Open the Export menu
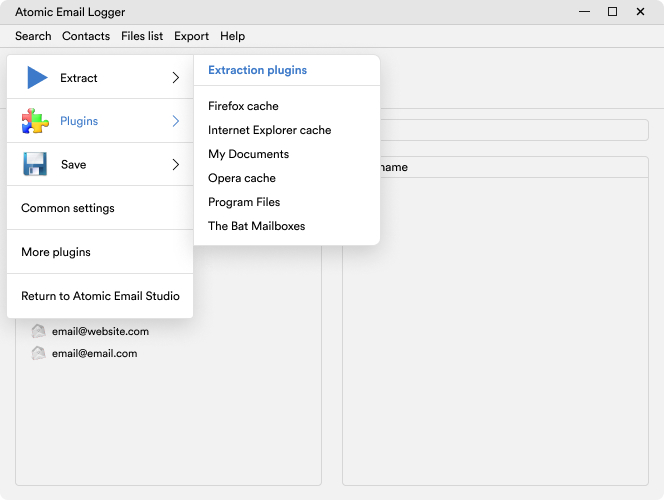Image resolution: width=664 pixels, height=500 pixels. (191, 36)
